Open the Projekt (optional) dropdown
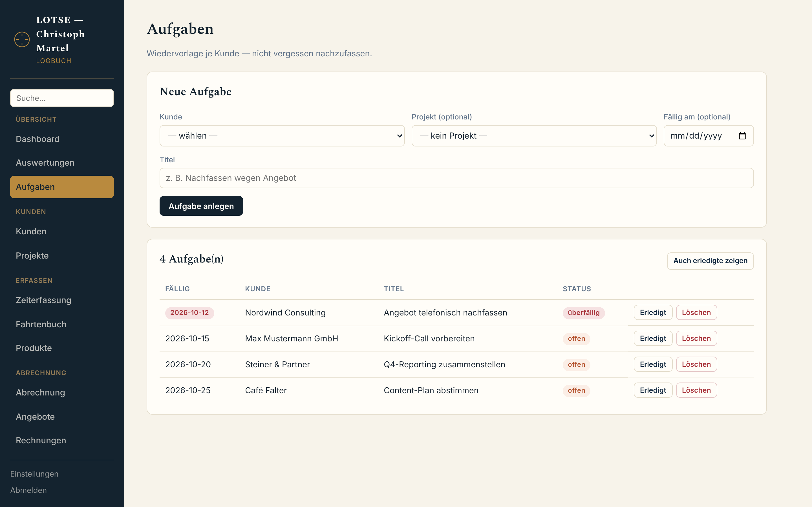This screenshot has width=812, height=507. [x=534, y=136]
